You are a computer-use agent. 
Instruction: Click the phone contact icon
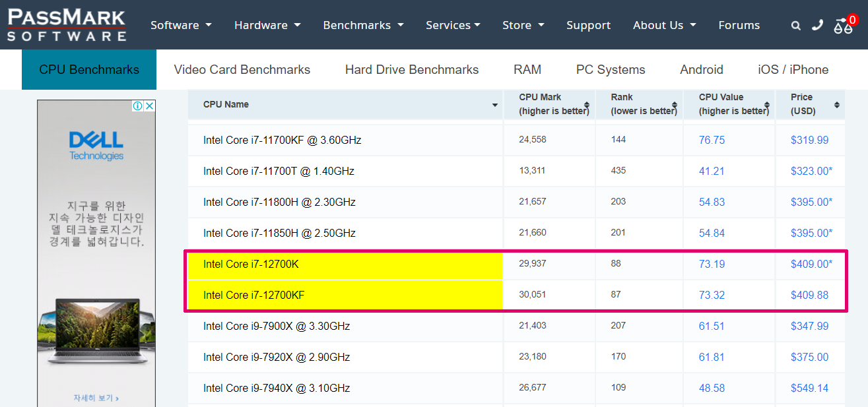818,25
